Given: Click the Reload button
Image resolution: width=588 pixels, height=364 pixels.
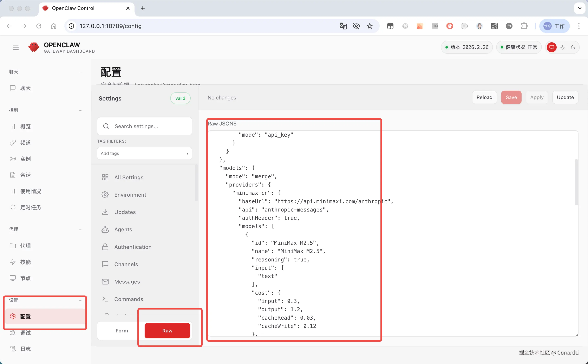Looking at the screenshot, I should [484, 97].
